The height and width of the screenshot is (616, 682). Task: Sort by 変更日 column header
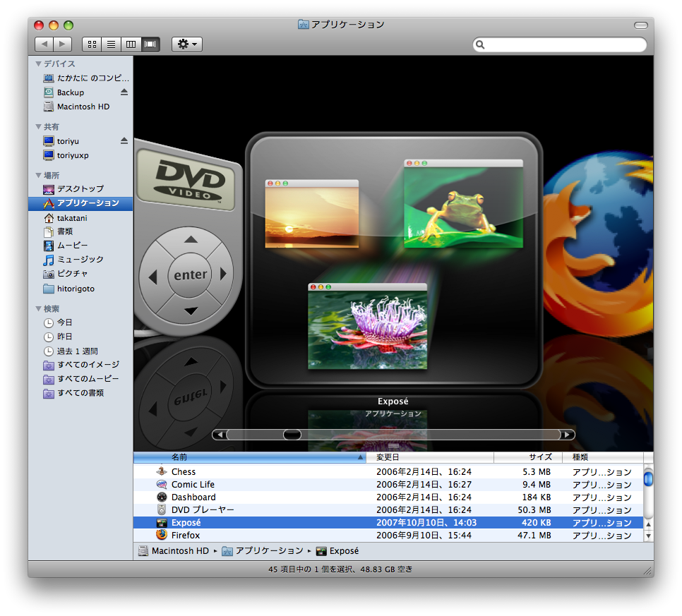430,457
